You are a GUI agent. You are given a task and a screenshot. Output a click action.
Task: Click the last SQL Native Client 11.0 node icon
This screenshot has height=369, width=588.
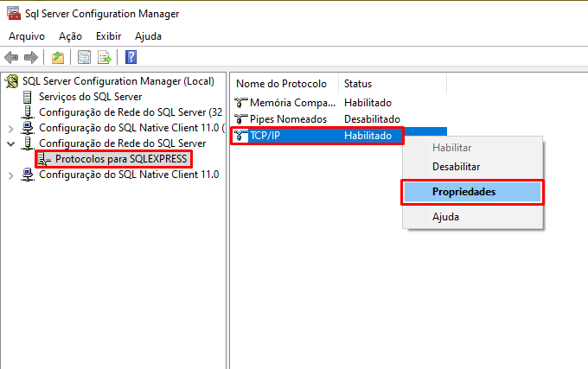coord(28,175)
